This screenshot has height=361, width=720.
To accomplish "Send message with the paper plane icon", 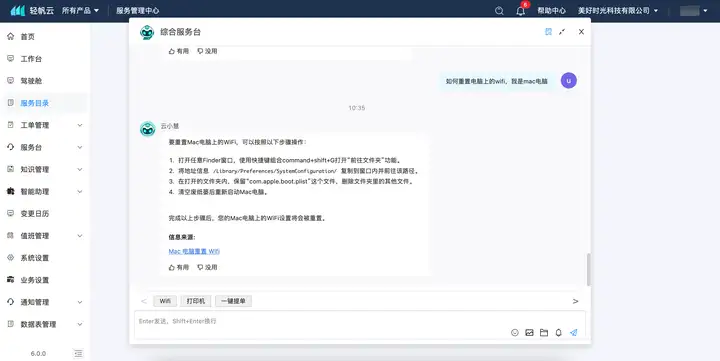I will click(x=574, y=333).
